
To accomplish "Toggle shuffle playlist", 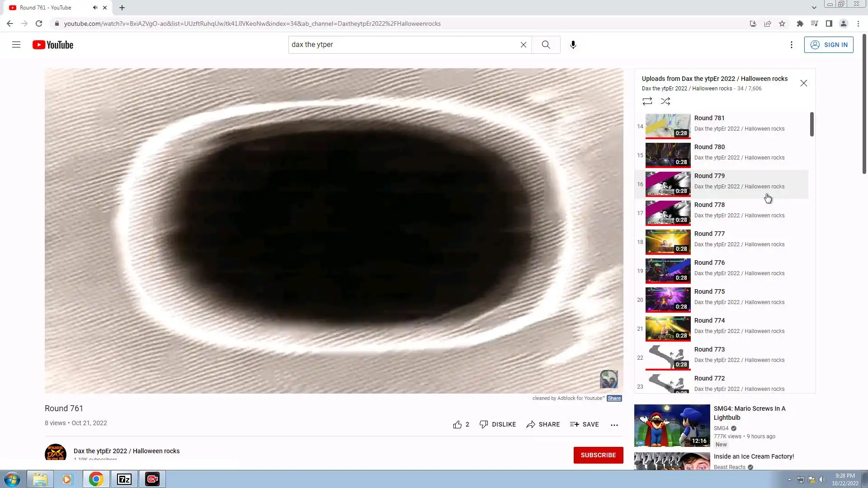I will [665, 101].
